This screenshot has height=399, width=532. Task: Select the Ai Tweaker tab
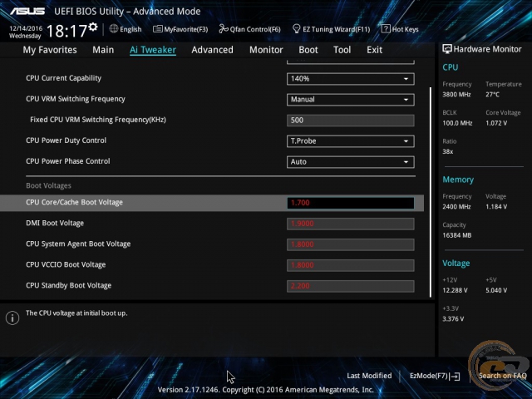(153, 50)
